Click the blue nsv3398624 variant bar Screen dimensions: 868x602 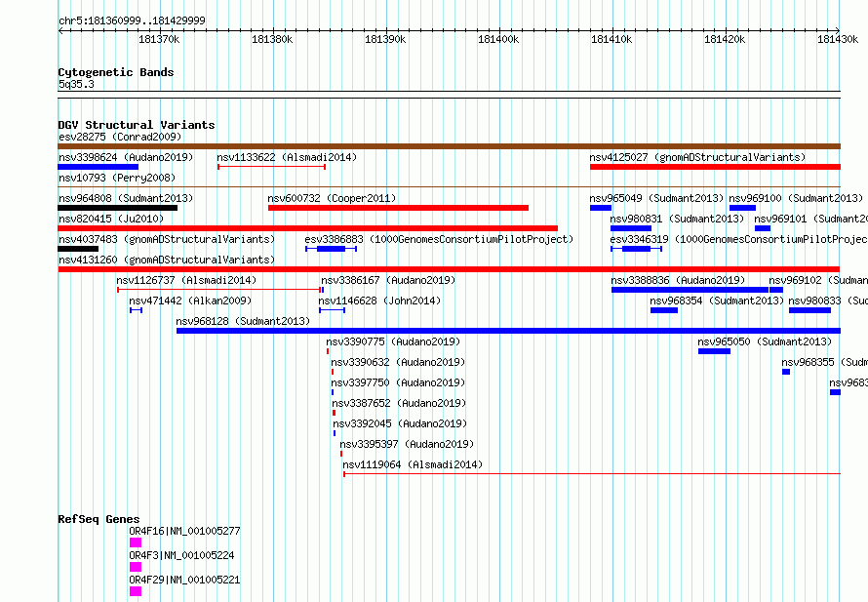point(98,167)
